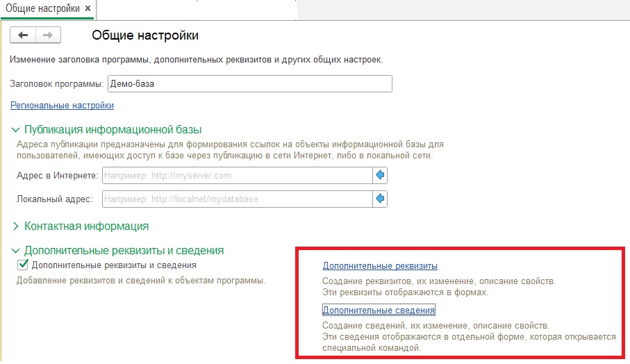Uncheck Дополнительные реквизиты и сведения checkbox

(23, 265)
